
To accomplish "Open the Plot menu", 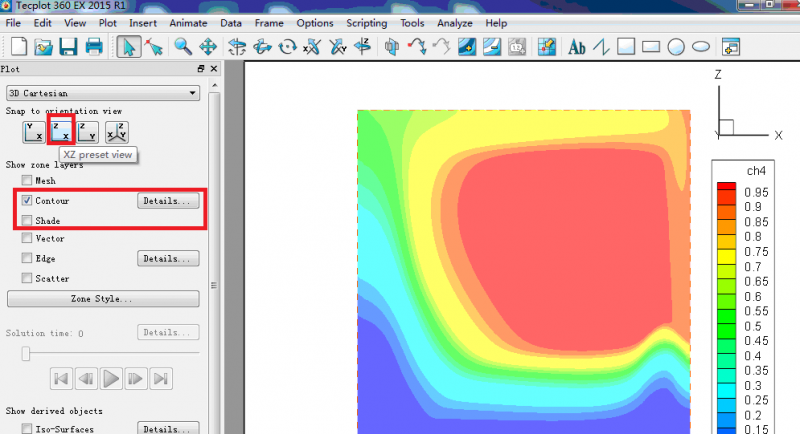I will [x=108, y=23].
